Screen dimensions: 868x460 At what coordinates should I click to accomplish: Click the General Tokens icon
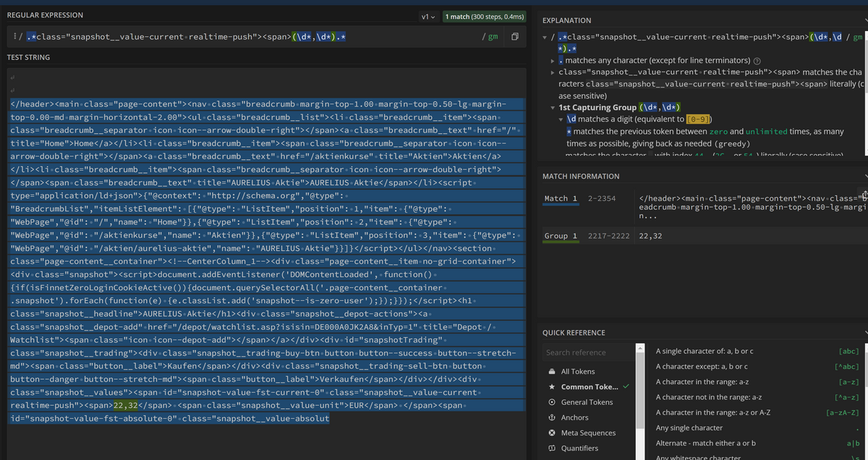pyautogui.click(x=553, y=402)
